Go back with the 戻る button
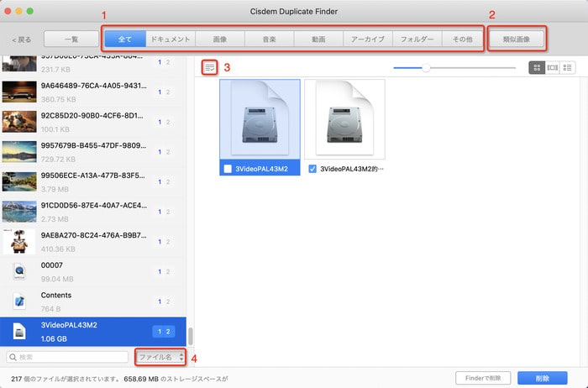 click(21, 39)
